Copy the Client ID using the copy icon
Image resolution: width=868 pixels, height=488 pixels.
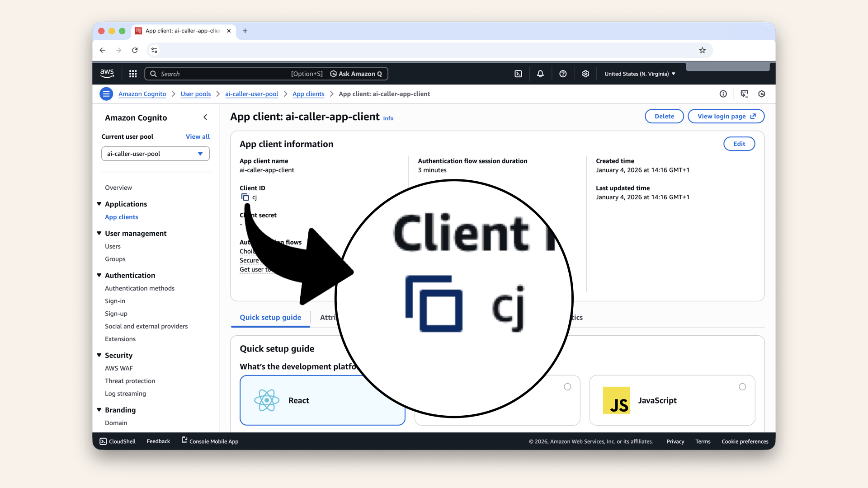tap(245, 197)
